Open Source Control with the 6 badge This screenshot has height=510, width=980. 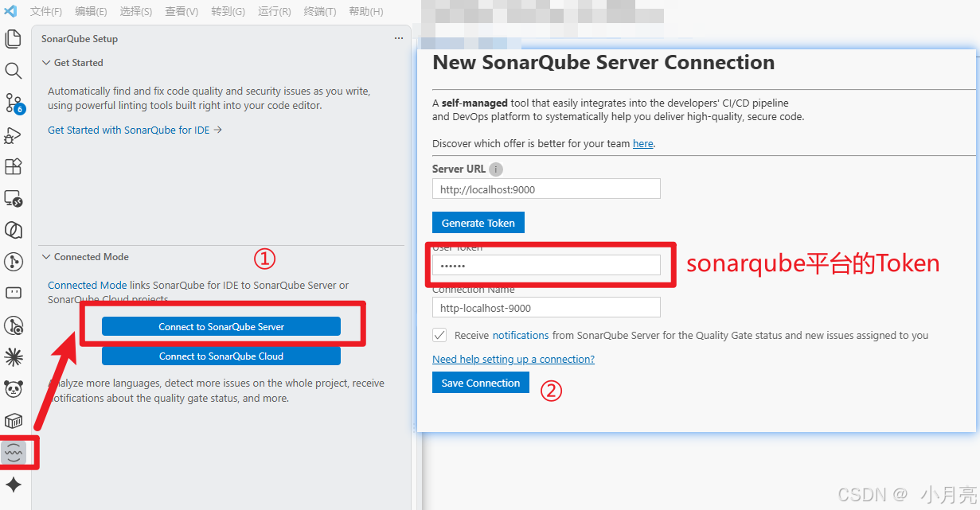pos(14,103)
